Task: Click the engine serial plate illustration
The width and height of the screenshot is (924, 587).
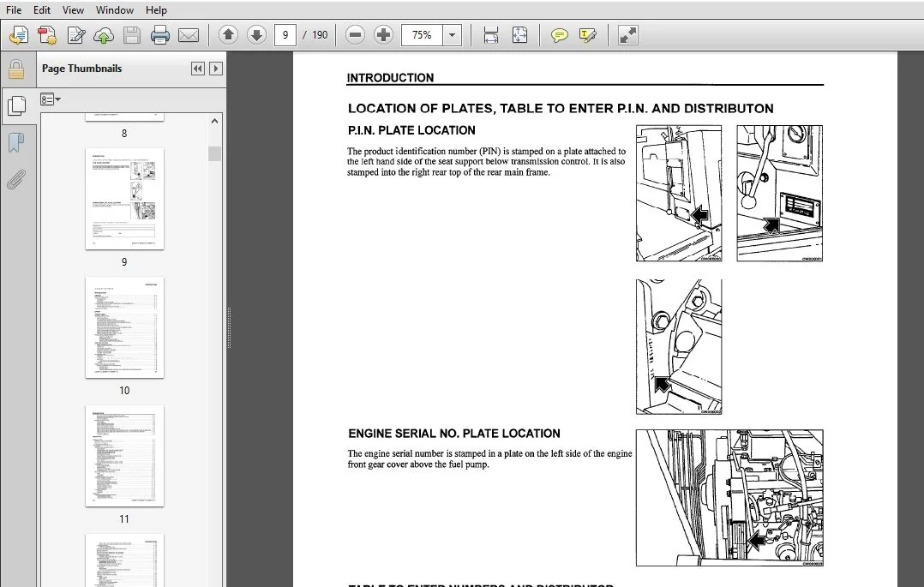Action: coord(729,498)
